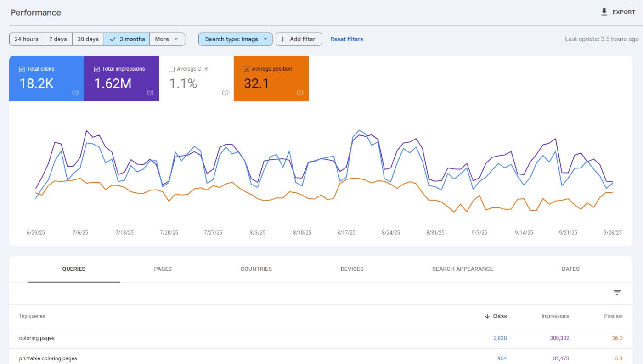The width and height of the screenshot is (643, 364).
Task: Expand the More date range dropdown
Action: [167, 39]
